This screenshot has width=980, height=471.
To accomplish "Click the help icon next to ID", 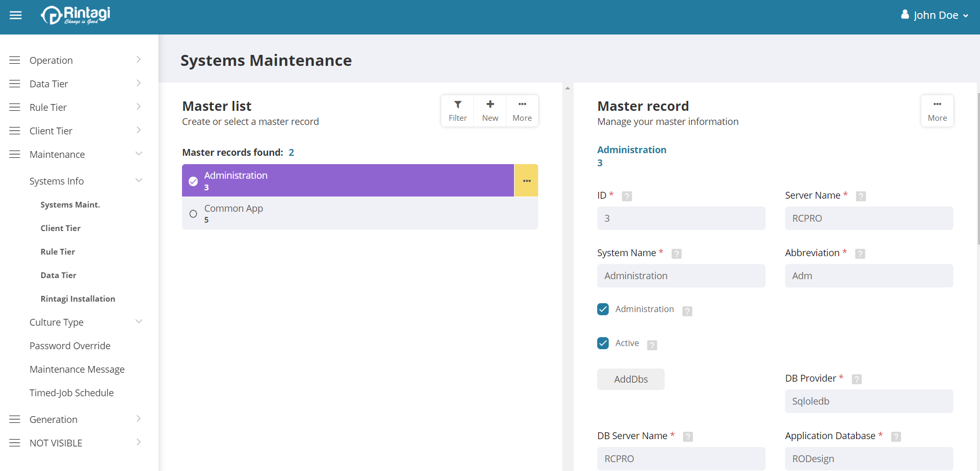I will [627, 196].
